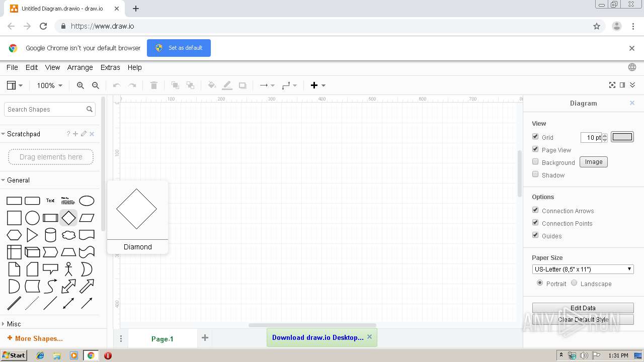Uncheck the Page View checkbox
The width and height of the screenshot is (644, 362).
point(535,149)
